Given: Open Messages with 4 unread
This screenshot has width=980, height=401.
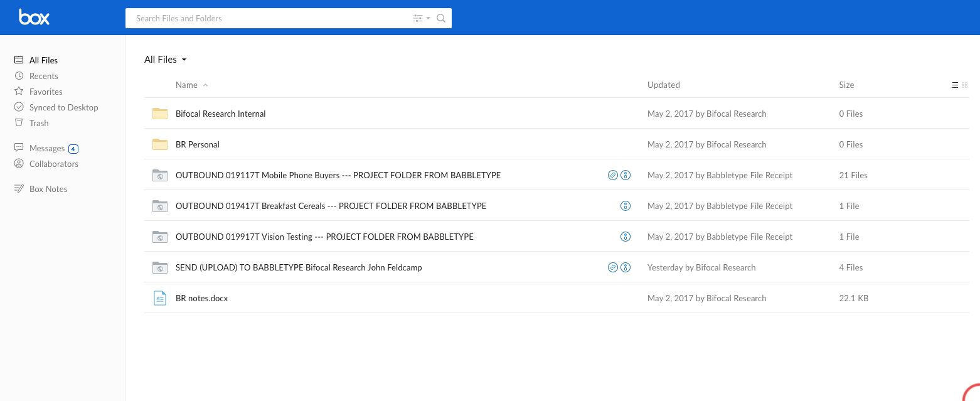Looking at the screenshot, I should 47,148.
